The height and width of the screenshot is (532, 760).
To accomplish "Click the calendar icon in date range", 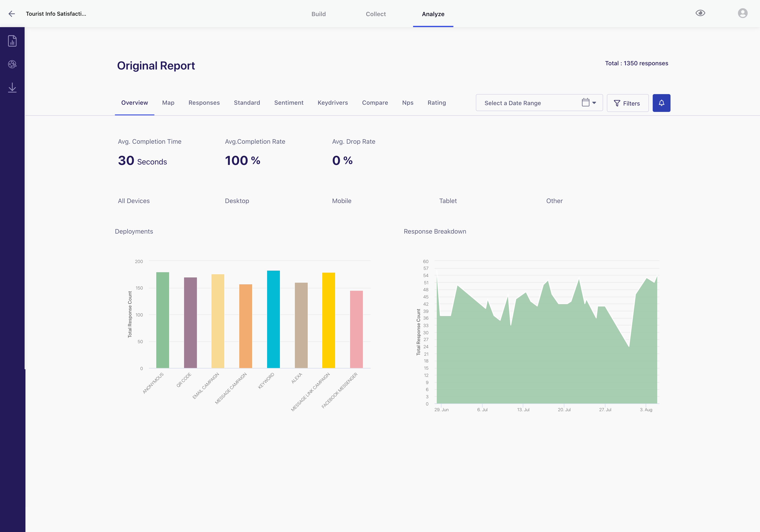I will click(x=585, y=103).
